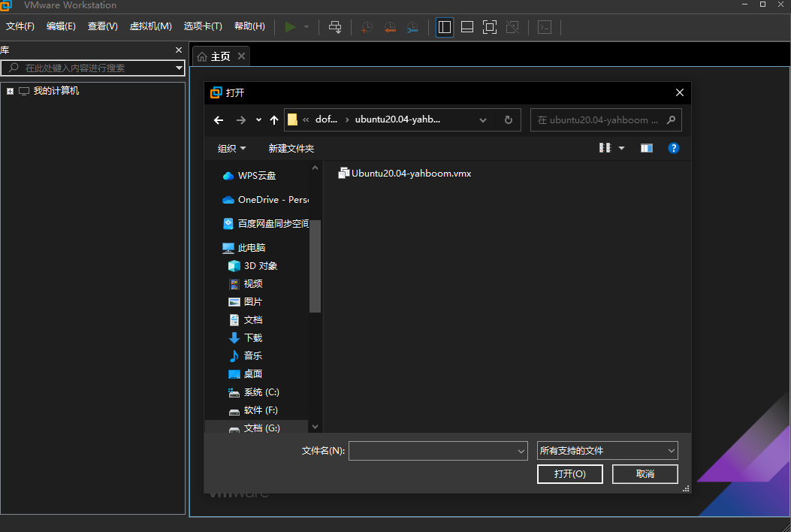The width and height of the screenshot is (791, 532).
Task: Click the help question mark icon
Action: tap(674, 148)
